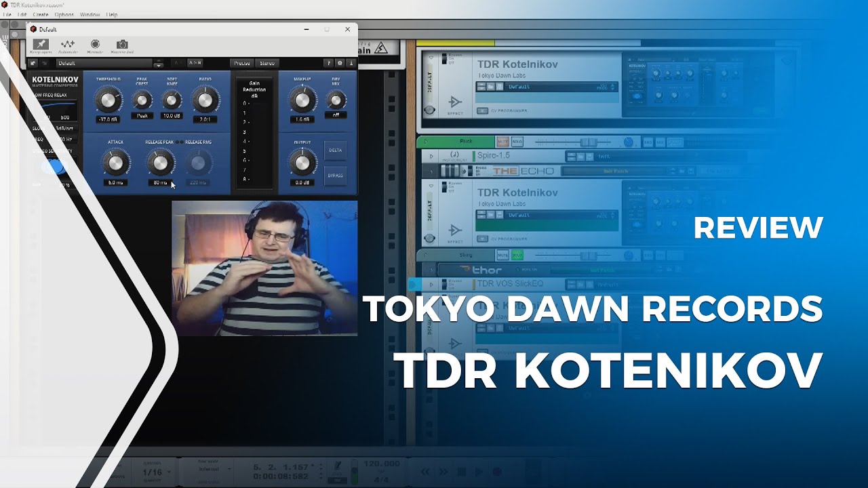
Task: Click the Release Peak knob
Action: 160,163
